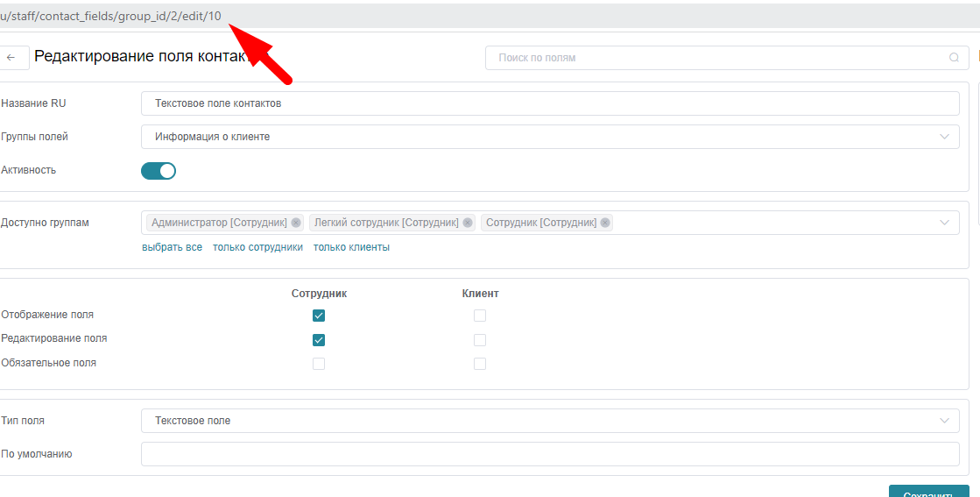Click the Название RU input field

(x=550, y=103)
